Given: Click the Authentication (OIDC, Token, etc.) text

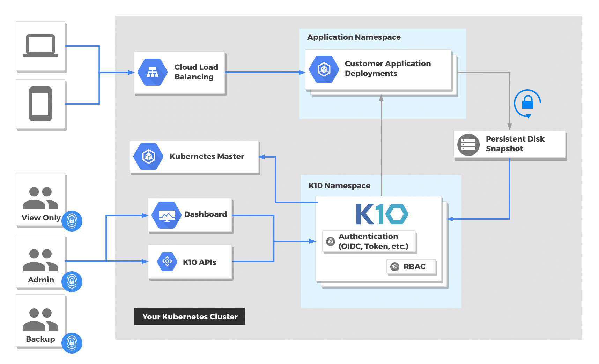Looking at the screenshot, I should click(x=374, y=241).
